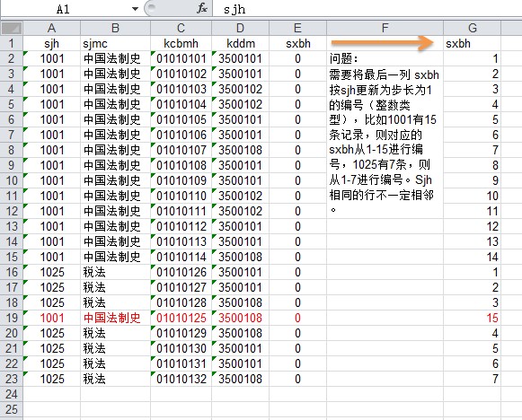Image resolution: width=522 pixels, height=420 pixels.
Task: Select row 25 header
Action: (12, 409)
